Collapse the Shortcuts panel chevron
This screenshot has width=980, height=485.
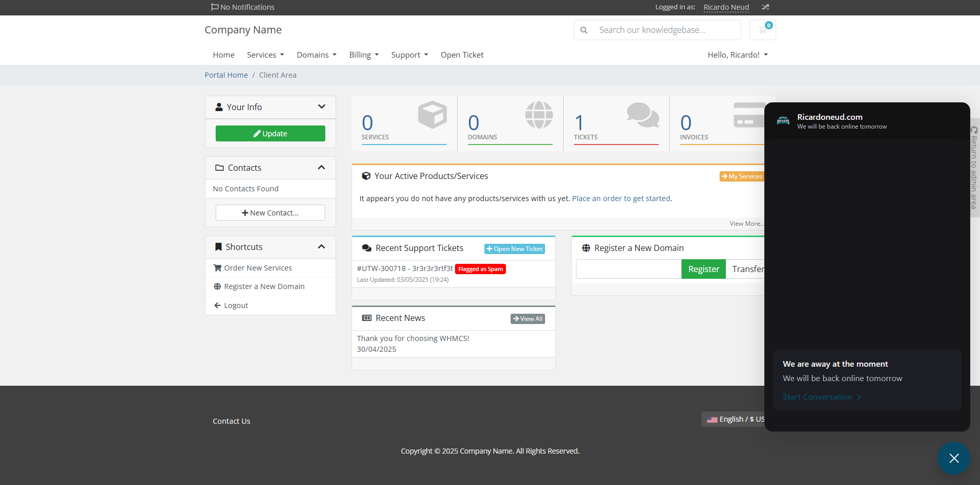(x=322, y=247)
